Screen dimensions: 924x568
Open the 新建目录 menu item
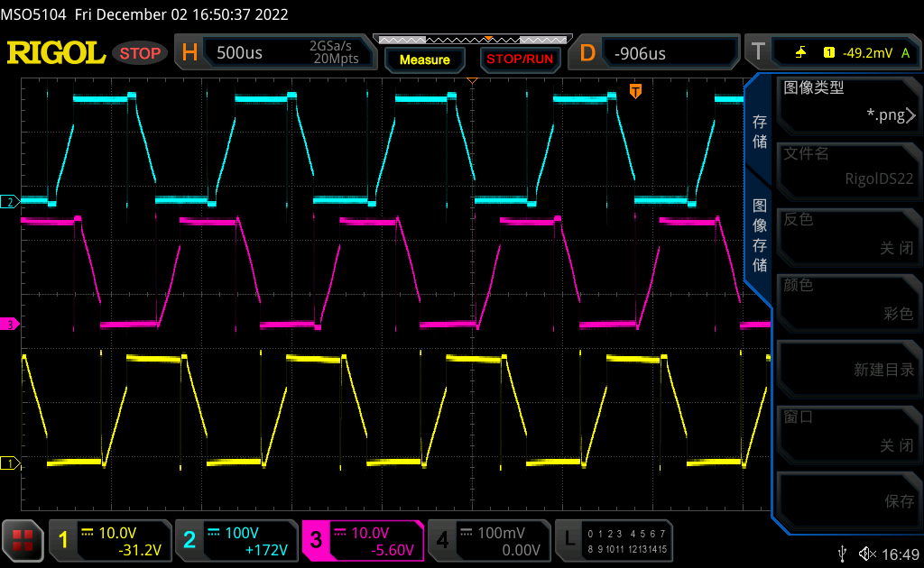[x=847, y=369]
